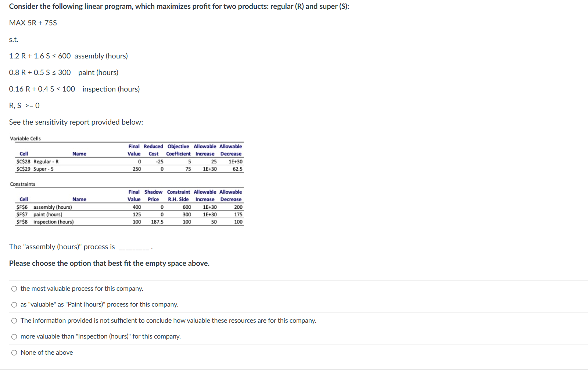The image size is (588, 372).
Task: Pick the option "more valuable than 'Inspection (hours)'"
Action: click(x=14, y=336)
